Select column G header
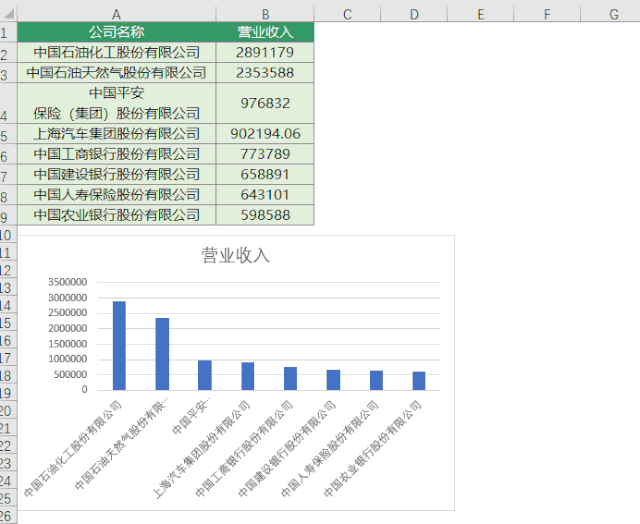The width and height of the screenshot is (640, 524). (613, 14)
